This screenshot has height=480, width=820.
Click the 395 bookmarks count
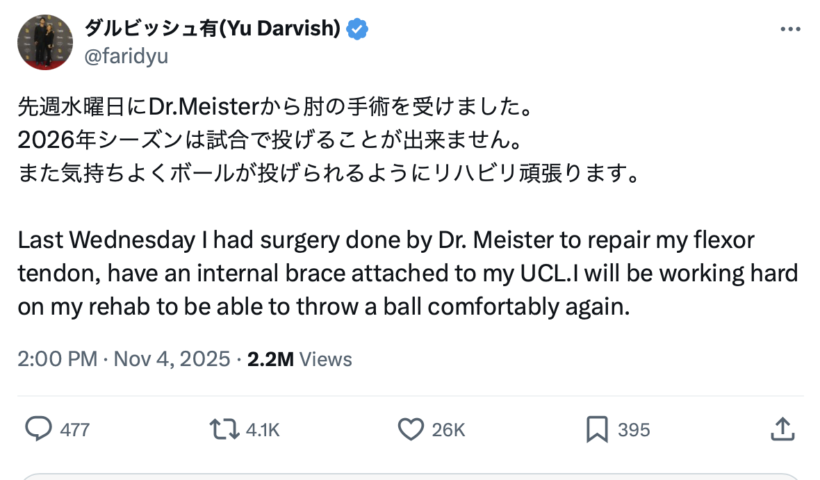pos(633,430)
